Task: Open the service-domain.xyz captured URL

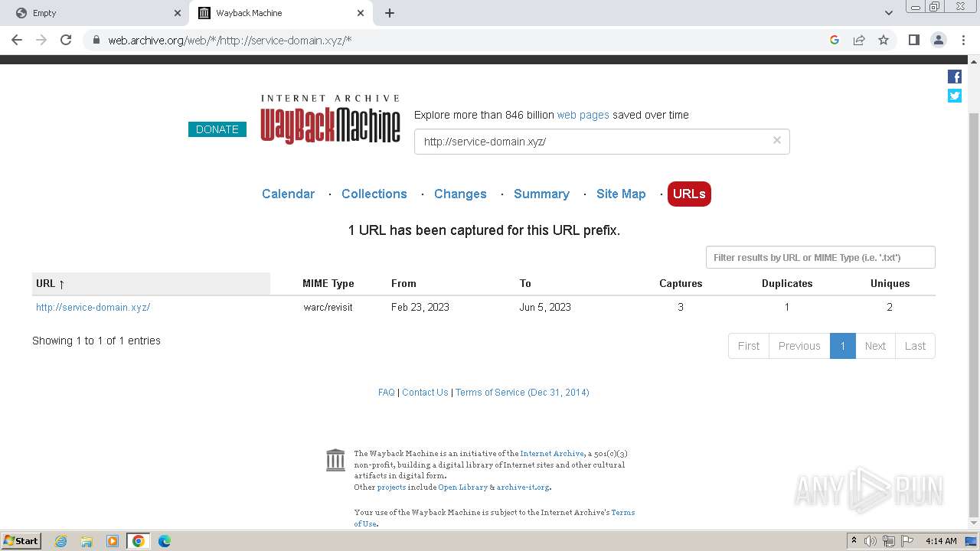Action: (93, 307)
